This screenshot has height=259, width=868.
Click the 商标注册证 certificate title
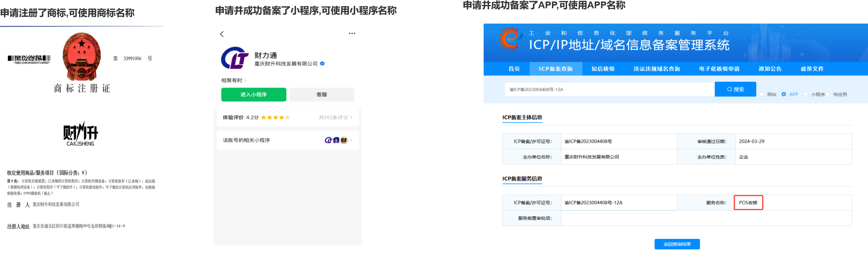click(x=82, y=88)
